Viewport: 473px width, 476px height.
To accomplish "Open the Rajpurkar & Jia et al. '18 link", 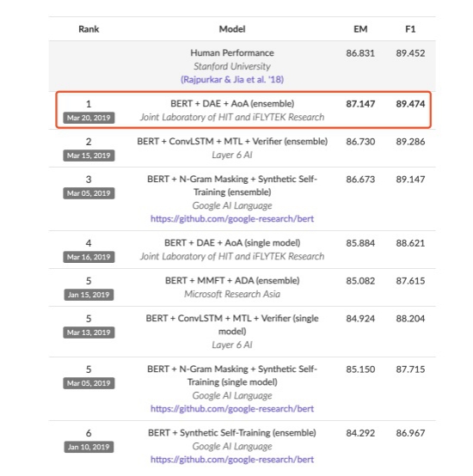I will click(232, 80).
